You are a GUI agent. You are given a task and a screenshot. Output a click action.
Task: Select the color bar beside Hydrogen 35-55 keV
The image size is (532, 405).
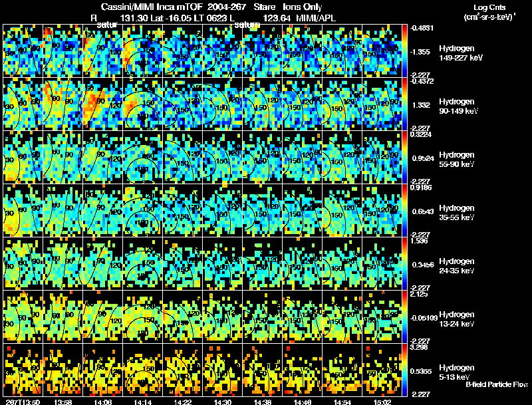click(x=404, y=211)
